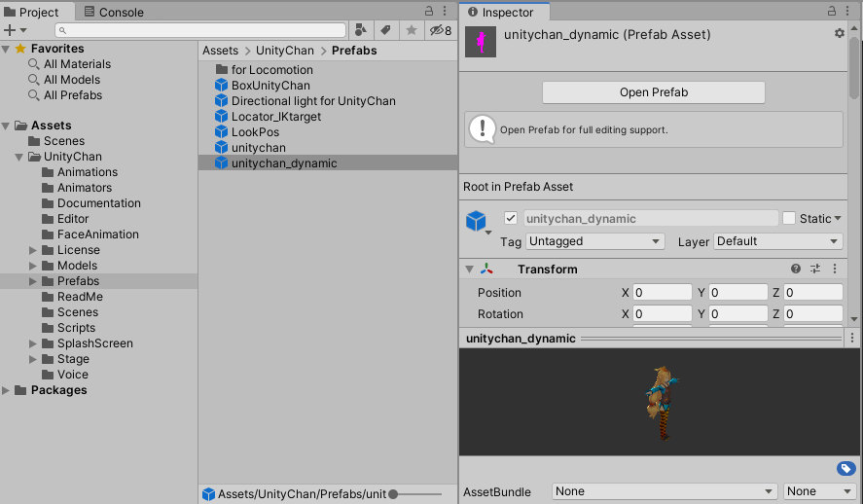Image resolution: width=863 pixels, height=504 pixels.
Task: Expand the Stage folder
Action: tap(33, 359)
